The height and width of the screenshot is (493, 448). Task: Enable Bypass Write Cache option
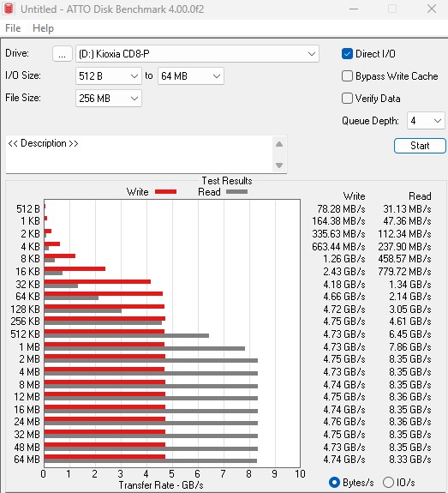click(347, 76)
